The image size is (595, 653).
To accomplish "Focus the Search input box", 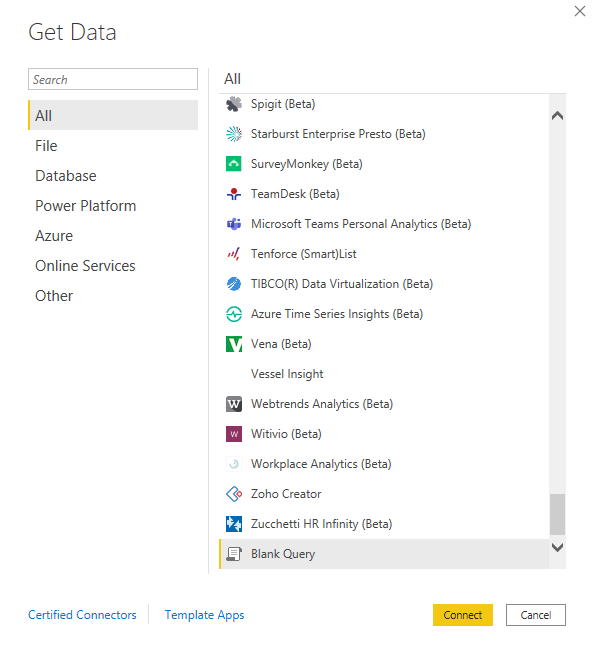I will point(113,79).
